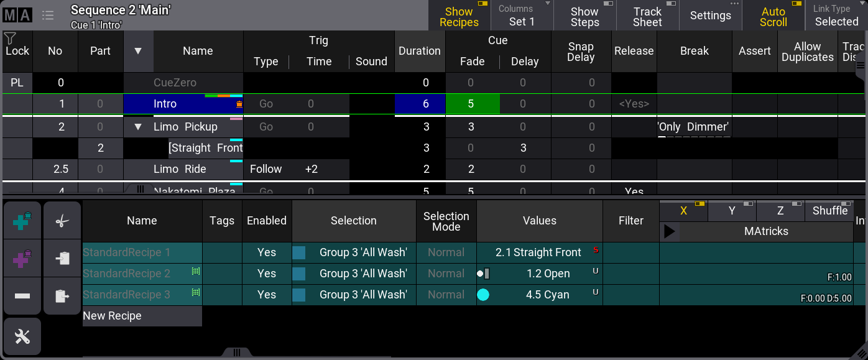Toggle Enabled Yes for StandardRecipe 1
868x360 pixels.
(x=267, y=252)
